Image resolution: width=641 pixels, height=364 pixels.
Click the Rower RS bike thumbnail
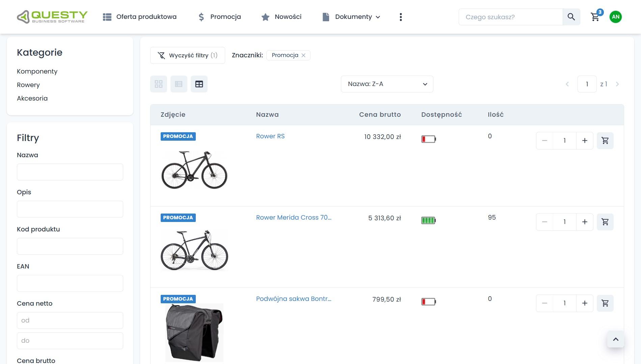[194, 170]
